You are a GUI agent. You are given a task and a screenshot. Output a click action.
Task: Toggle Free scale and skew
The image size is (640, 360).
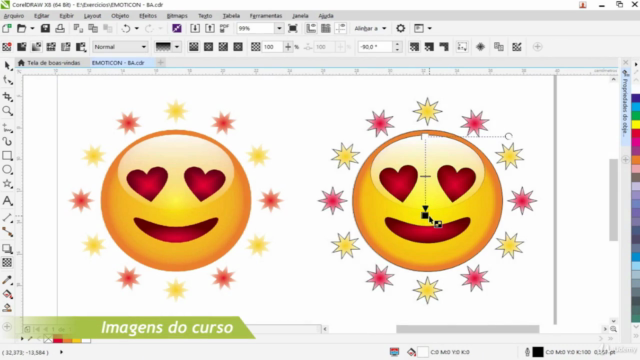(462, 47)
